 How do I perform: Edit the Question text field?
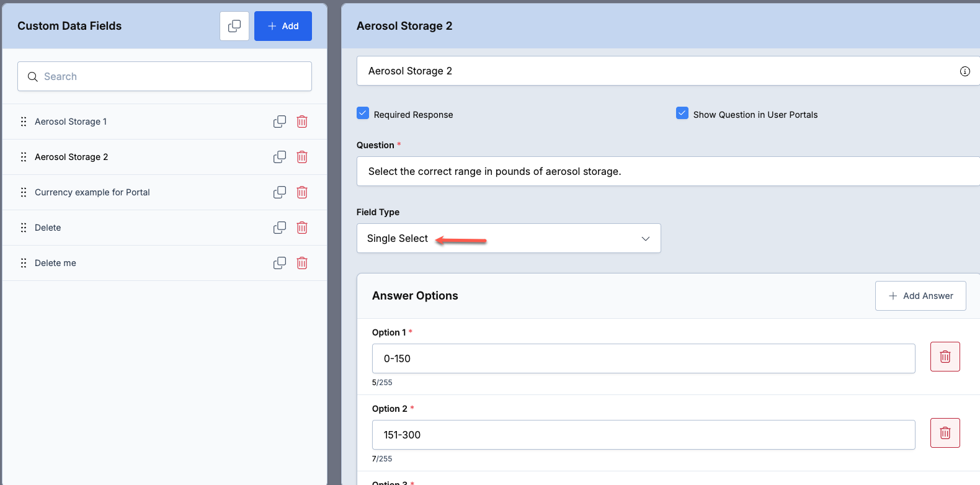[x=668, y=171]
